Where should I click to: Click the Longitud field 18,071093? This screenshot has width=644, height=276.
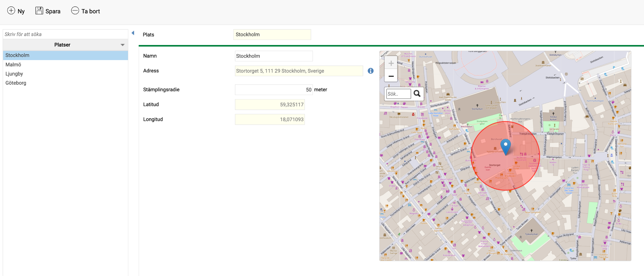[x=270, y=119]
